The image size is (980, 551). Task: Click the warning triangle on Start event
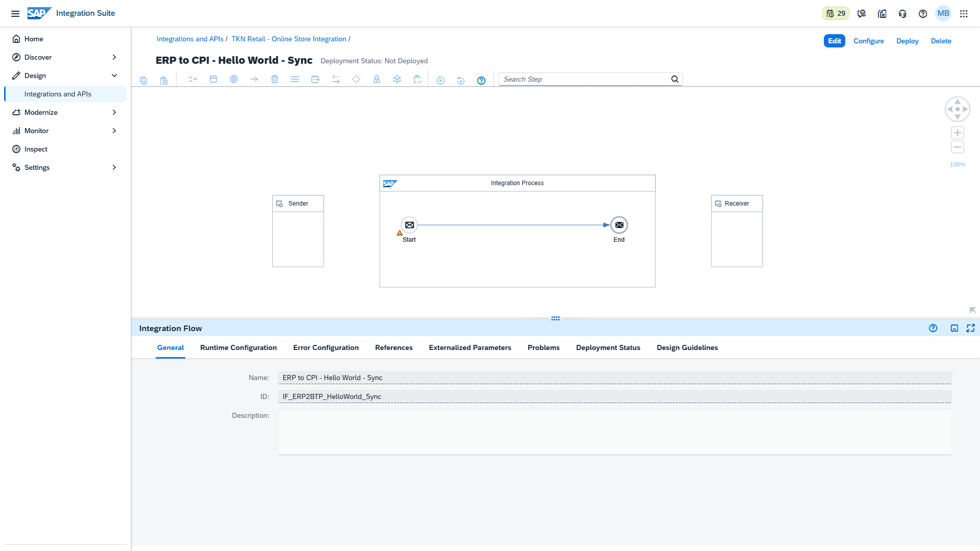[x=400, y=233]
